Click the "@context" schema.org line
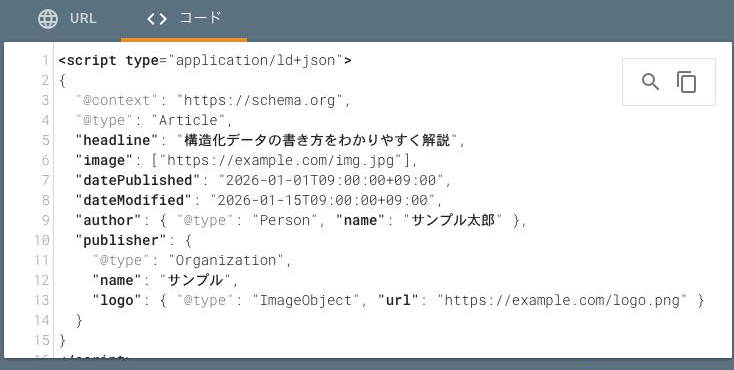734x370 pixels. (x=213, y=100)
